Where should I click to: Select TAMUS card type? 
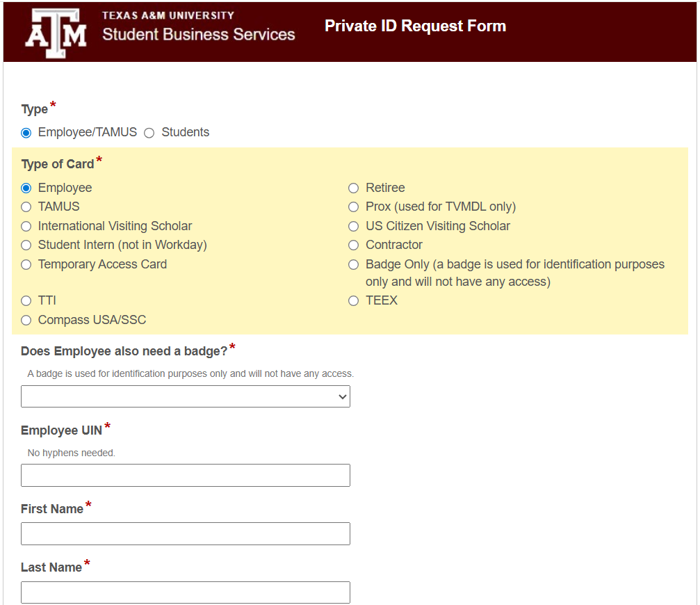[26, 207]
